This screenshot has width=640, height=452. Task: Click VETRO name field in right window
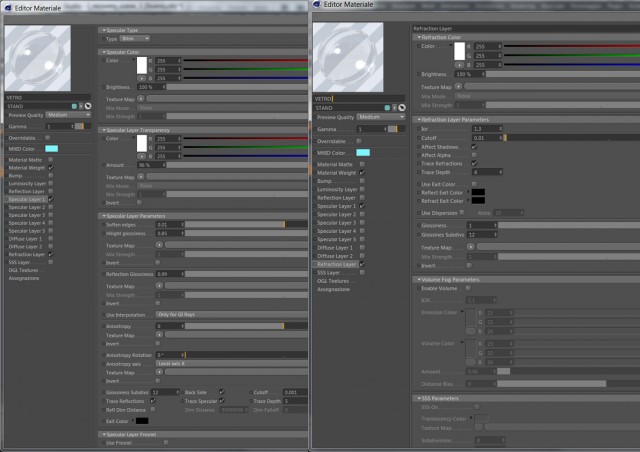pos(359,99)
